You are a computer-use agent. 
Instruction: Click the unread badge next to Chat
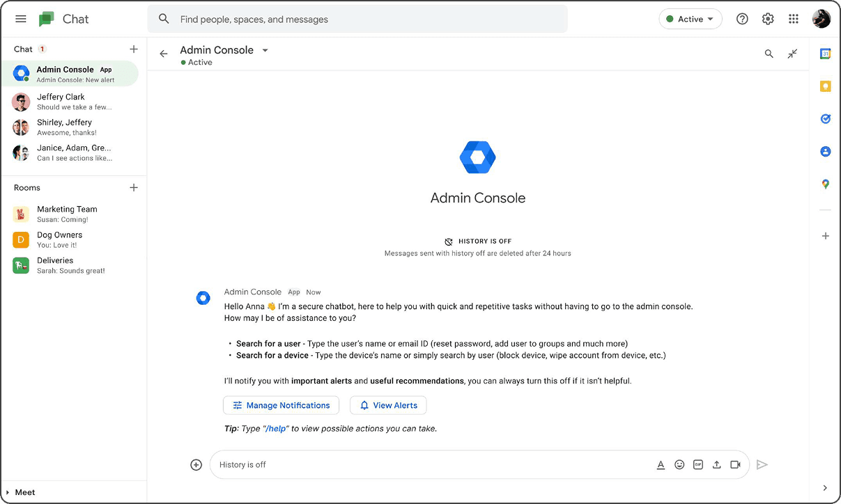point(42,49)
